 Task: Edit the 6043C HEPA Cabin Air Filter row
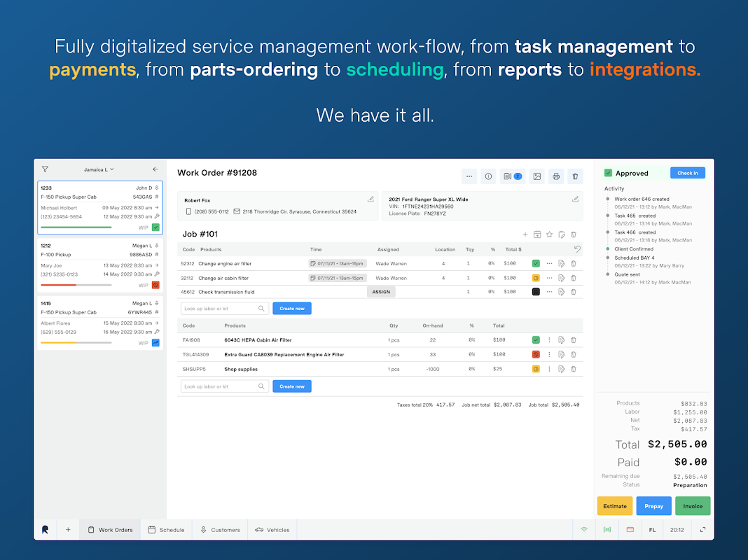(562, 339)
